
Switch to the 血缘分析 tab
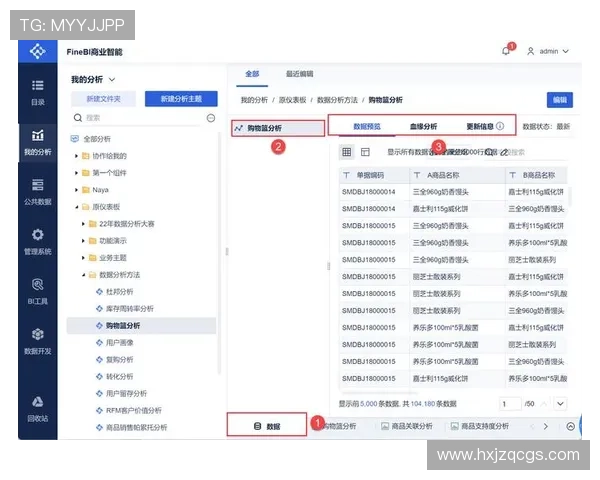tap(423, 126)
